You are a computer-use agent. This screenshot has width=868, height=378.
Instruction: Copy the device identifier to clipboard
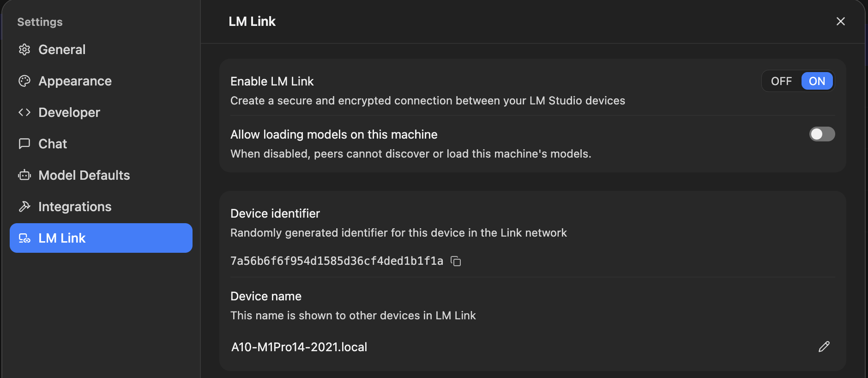[x=456, y=261]
